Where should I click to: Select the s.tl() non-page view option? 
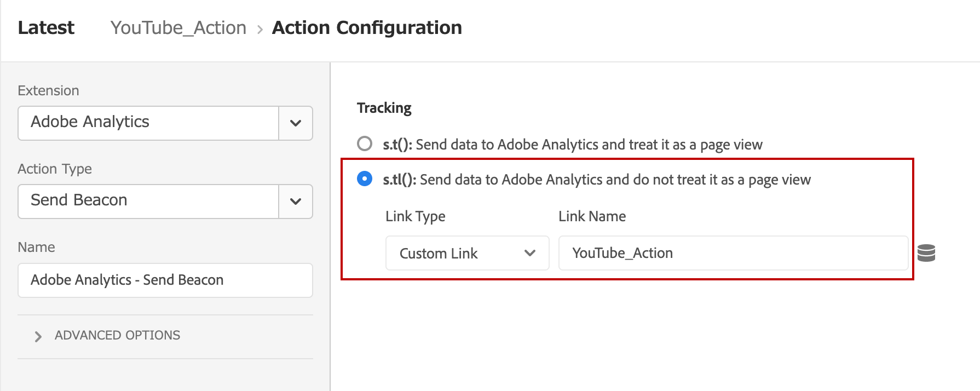[x=365, y=179]
